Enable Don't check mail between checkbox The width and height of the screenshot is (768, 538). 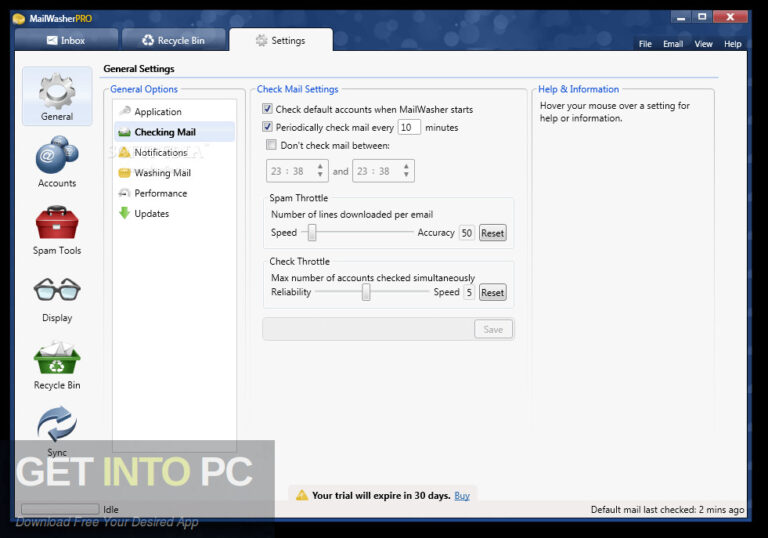coord(271,145)
